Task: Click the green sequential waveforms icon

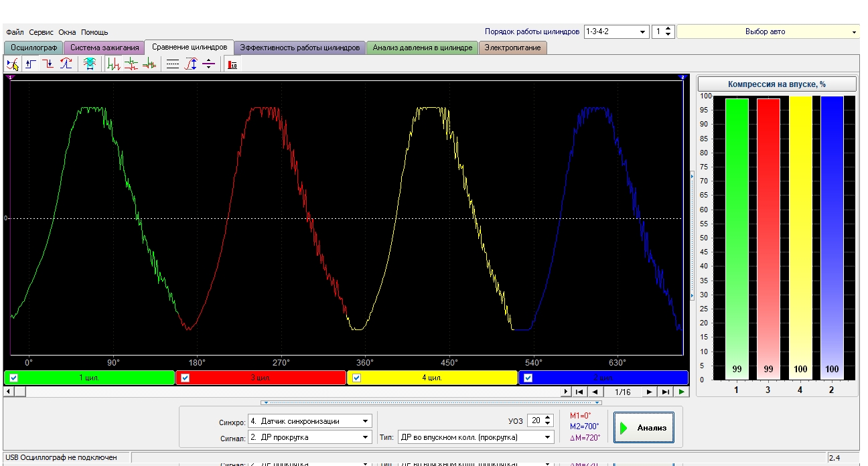Action: point(115,64)
